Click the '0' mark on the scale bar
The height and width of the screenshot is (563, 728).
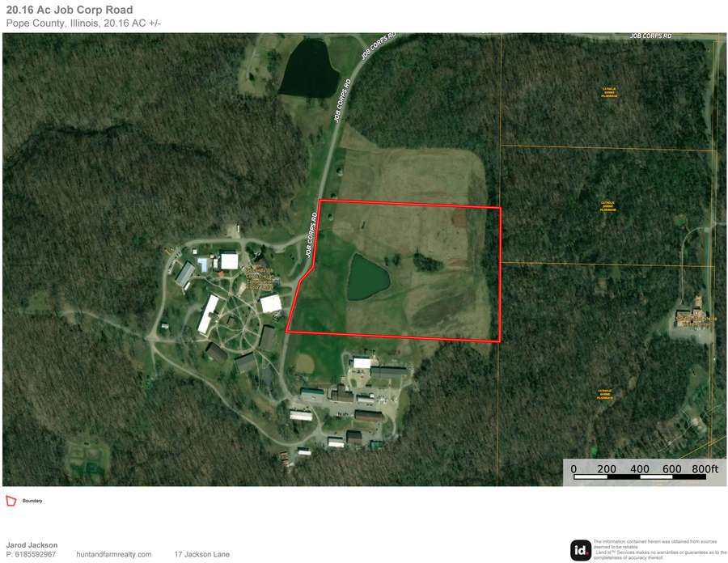574,469
